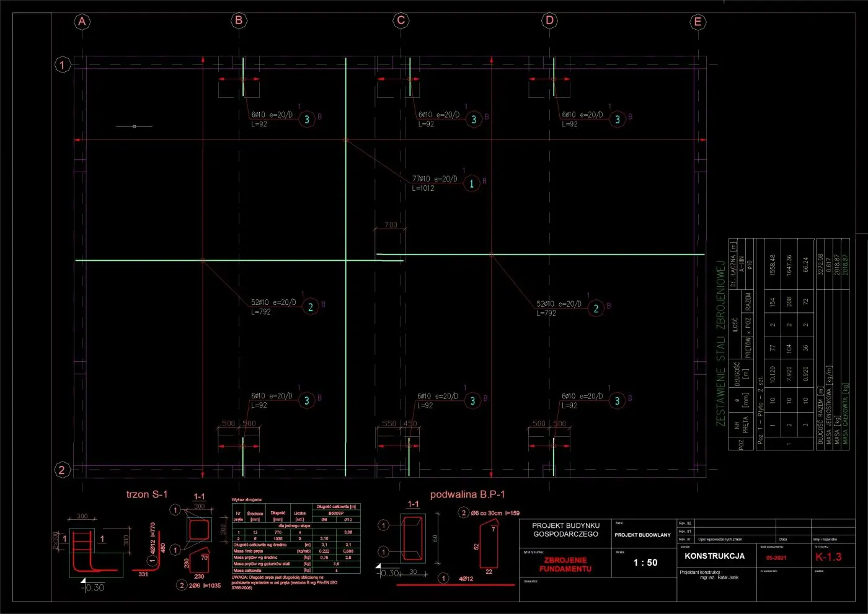The image size is (868, 614).
Task: Select circled 1 mark beside 4Ø12 bar
Action: click(443, 578)
